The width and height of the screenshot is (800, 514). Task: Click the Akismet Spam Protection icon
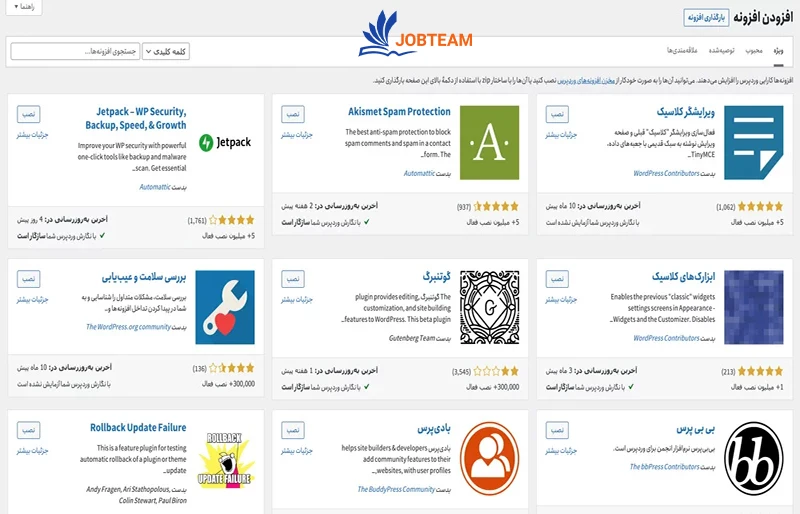[x=489, y=142]
